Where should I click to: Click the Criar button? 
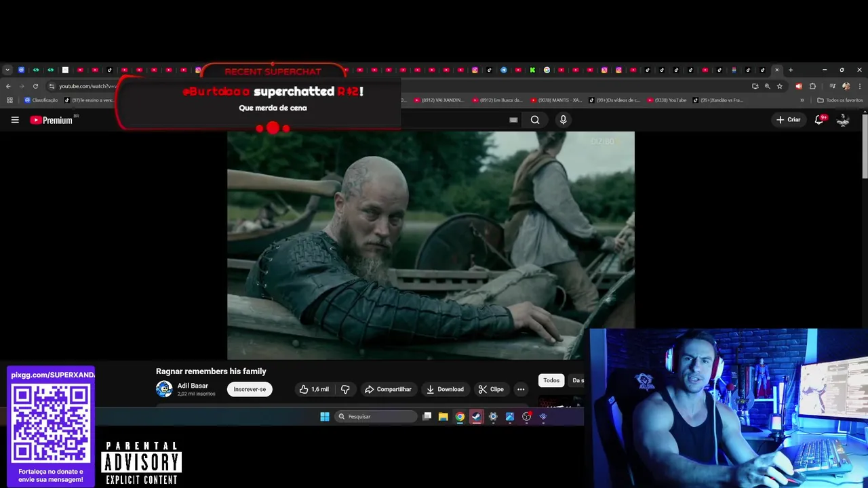[x=789, y=120]
